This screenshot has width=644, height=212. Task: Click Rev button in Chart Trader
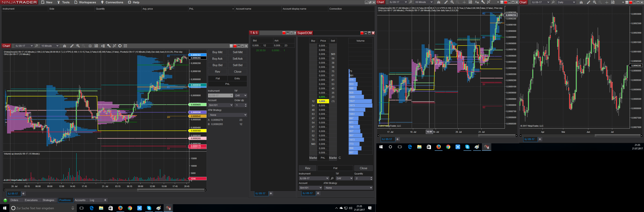click(x=217, y=72)
